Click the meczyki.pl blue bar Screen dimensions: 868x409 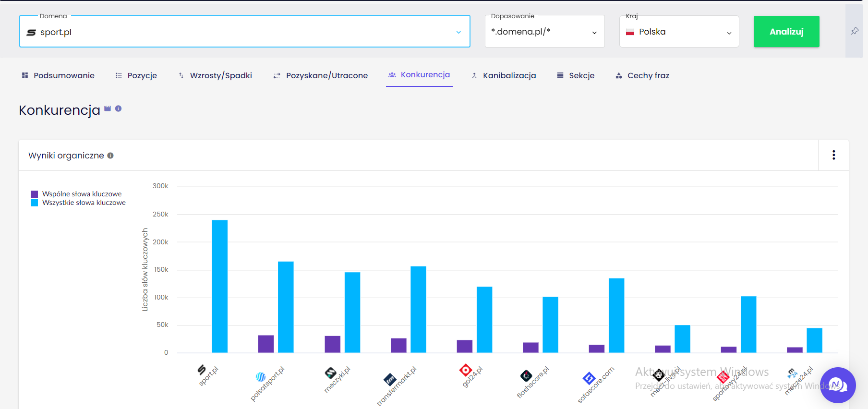[x=352, y=313]
